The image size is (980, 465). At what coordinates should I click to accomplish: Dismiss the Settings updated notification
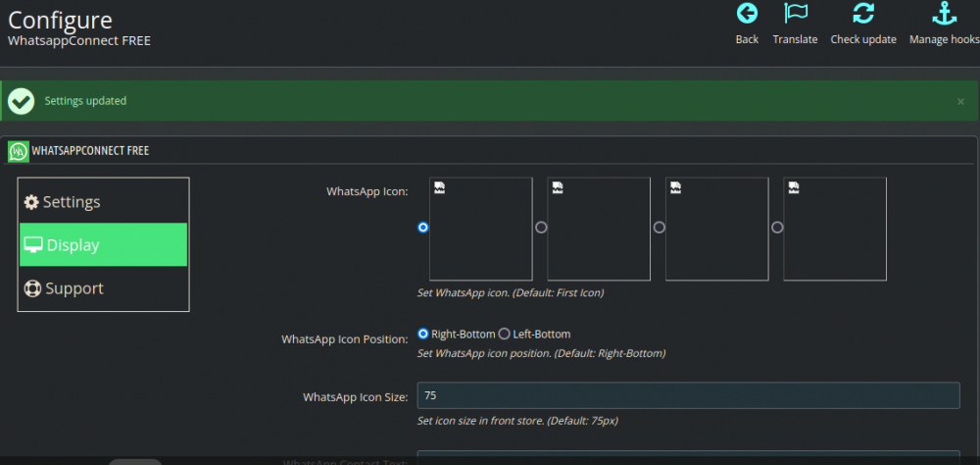point(960,101)
